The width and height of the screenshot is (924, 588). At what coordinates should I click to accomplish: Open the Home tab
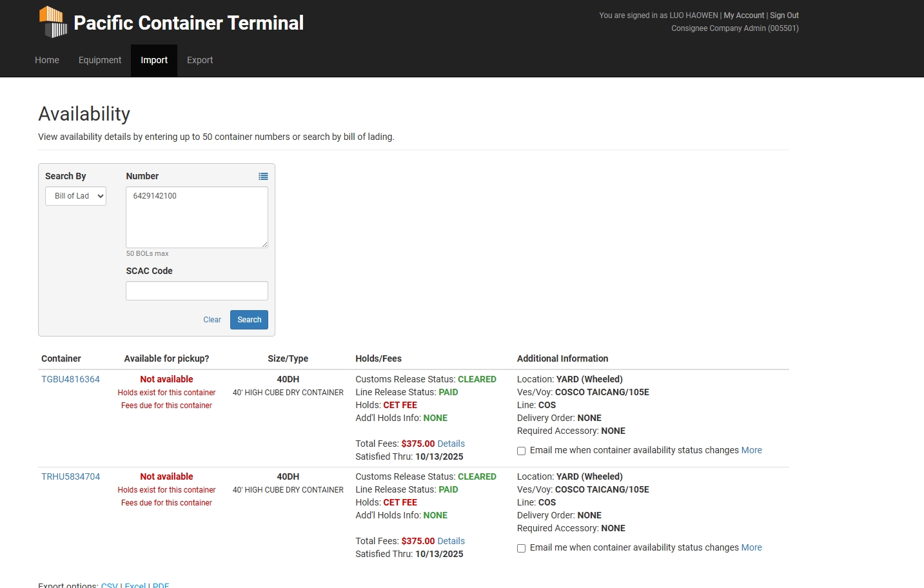pos(47,60)
